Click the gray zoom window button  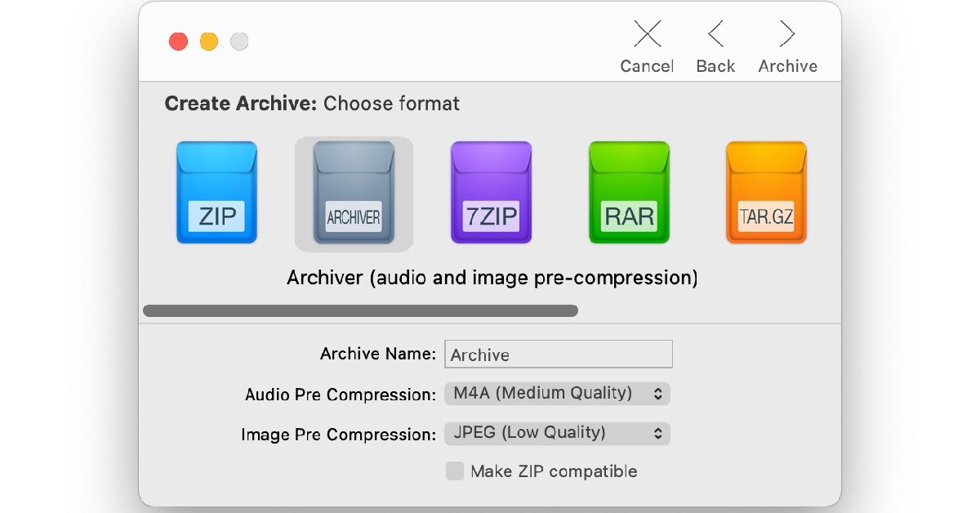pyautogui.click(x=239, y=42)
